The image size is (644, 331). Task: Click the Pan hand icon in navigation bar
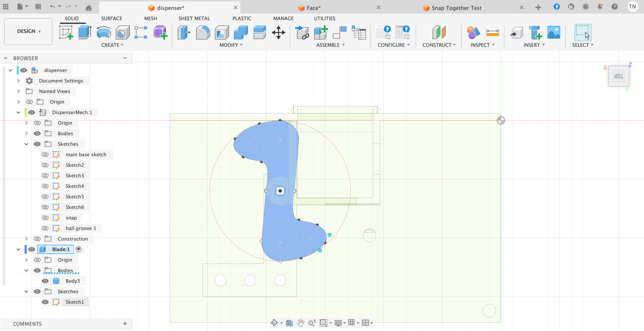coord(301,323)
